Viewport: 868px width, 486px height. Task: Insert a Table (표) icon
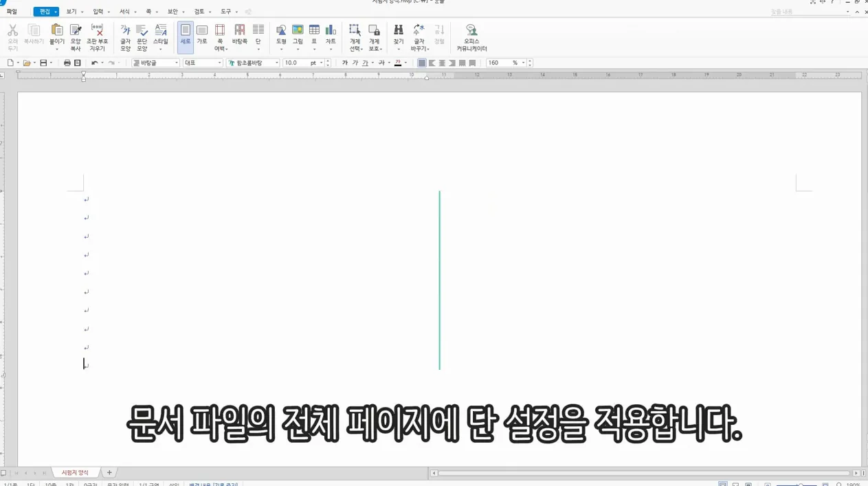(x=314, y=30)
